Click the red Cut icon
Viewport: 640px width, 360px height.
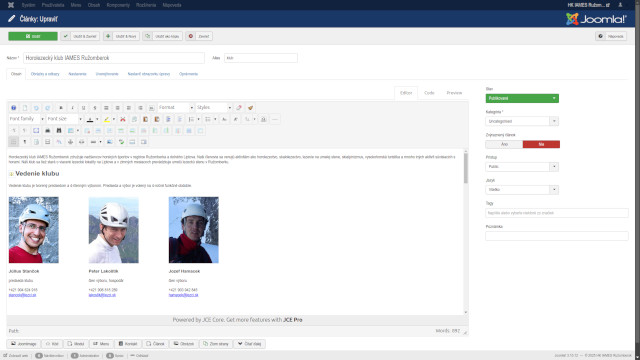coord(122,119)
